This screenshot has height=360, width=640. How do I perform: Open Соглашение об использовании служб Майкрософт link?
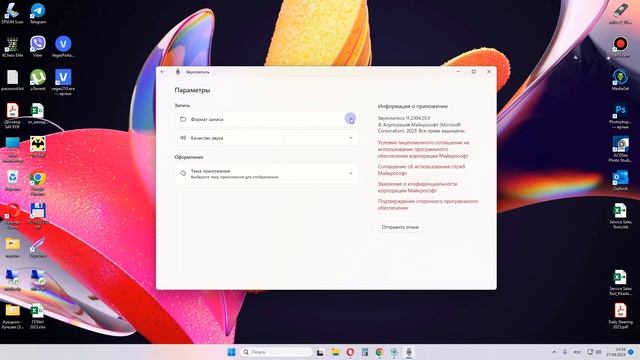tap(421, 170)
